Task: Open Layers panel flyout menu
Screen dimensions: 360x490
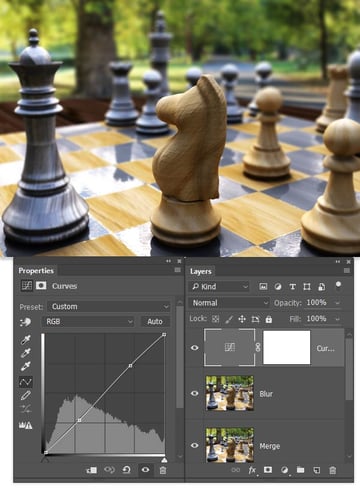Action: coord(347,271)
